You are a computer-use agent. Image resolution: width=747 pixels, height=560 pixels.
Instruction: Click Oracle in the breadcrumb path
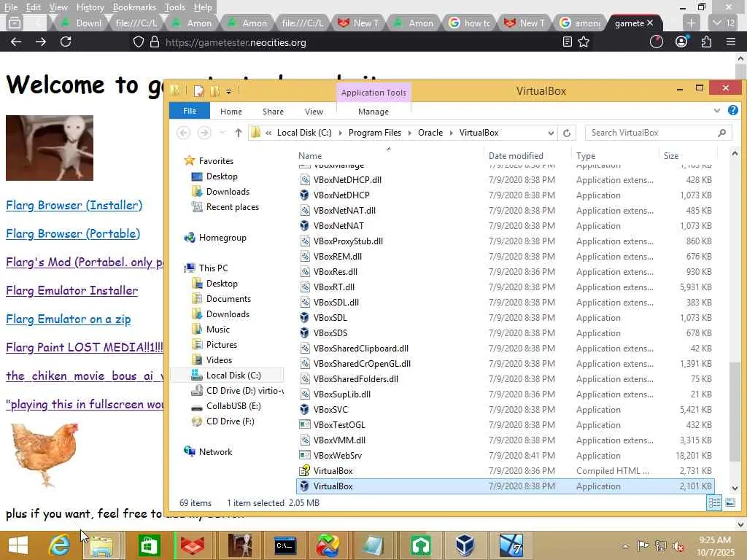click(x=430, y=133)
